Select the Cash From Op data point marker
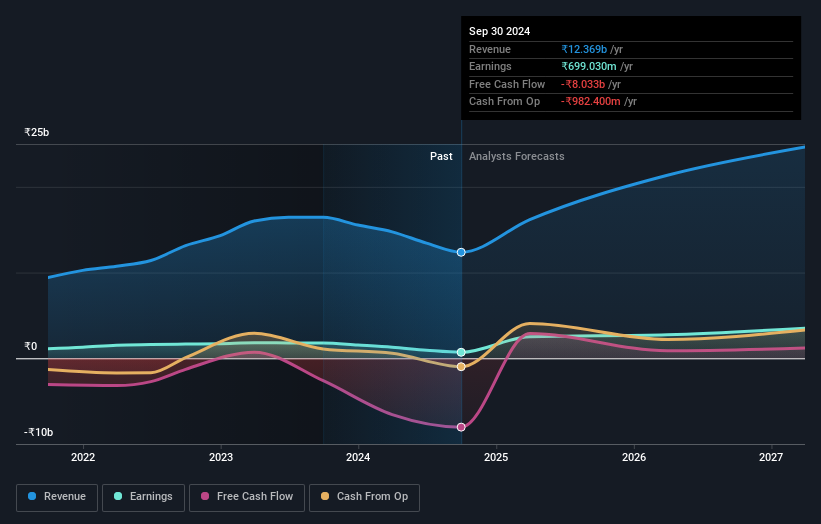The image size is (821, 524). (x=461, y=367)
